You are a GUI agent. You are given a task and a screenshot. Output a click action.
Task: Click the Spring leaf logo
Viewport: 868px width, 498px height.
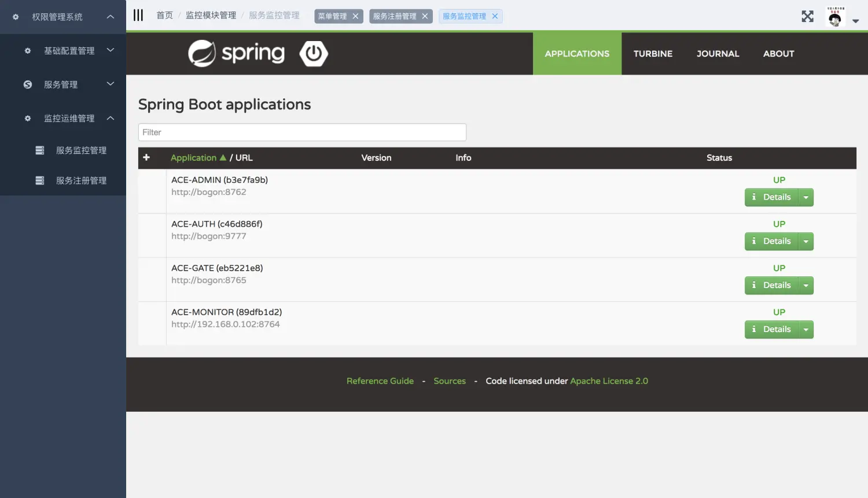coord(202,54)
